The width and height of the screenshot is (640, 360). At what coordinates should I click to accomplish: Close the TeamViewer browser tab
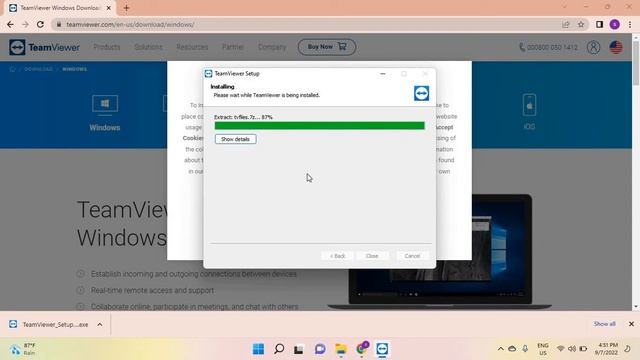click(109, 8)
